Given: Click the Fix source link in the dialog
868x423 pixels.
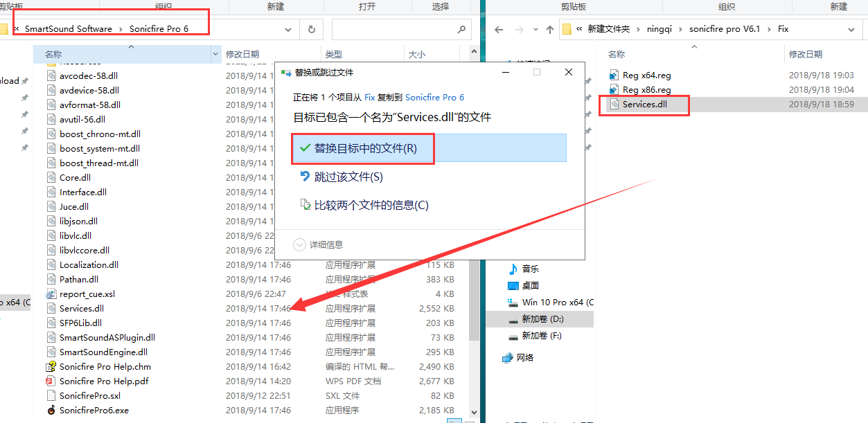Looking at the screenshot, I should (370, 98).
